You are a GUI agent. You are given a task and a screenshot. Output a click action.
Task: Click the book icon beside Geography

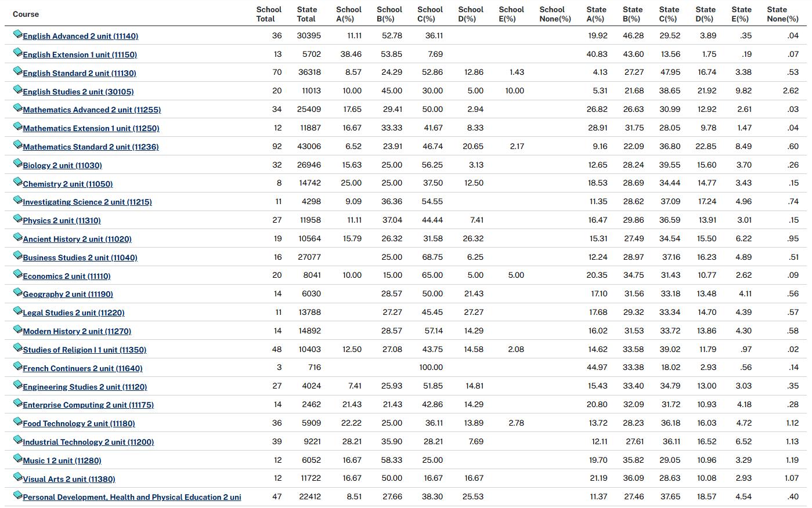[x=17, y=293]
